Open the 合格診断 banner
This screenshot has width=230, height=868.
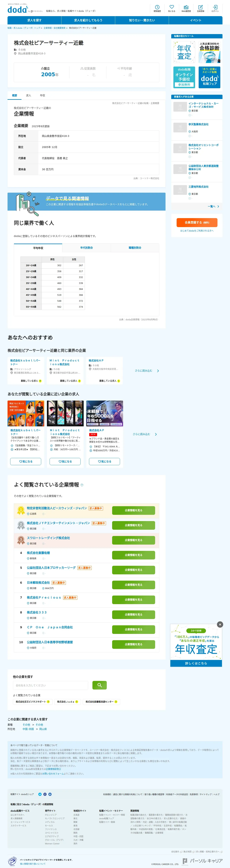(x=209, y=52)
